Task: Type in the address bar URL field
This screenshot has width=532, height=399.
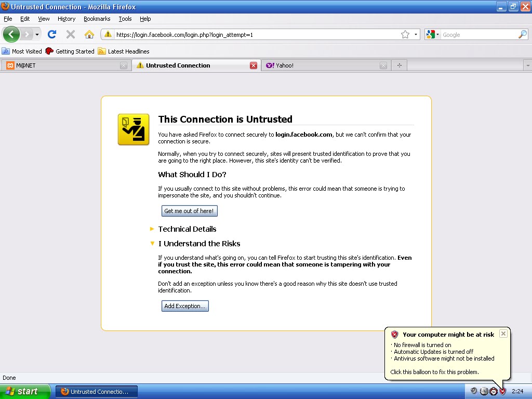Action: pyautogui.click(x=234, y=34)
